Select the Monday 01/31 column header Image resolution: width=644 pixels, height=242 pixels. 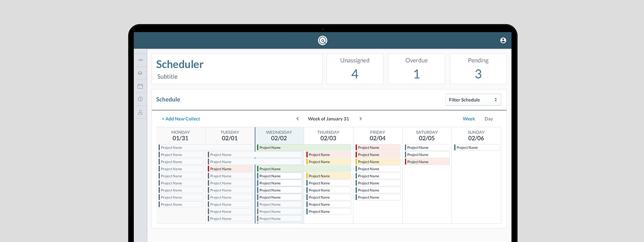tap(180, 136)
